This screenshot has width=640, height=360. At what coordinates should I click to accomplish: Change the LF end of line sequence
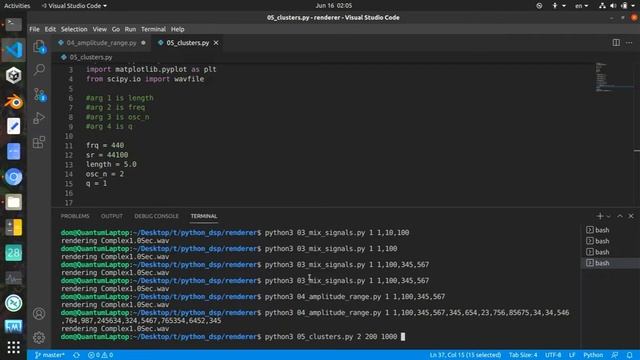tap(572, 355)
